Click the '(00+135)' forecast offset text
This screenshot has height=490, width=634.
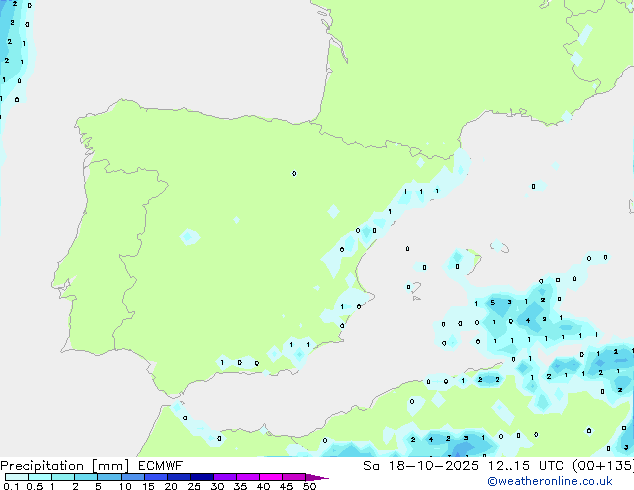pyautogui.click(x=603, y=466)
